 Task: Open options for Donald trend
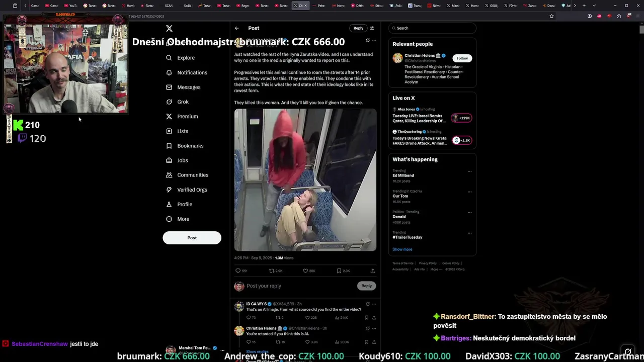(x=469, y=213)
